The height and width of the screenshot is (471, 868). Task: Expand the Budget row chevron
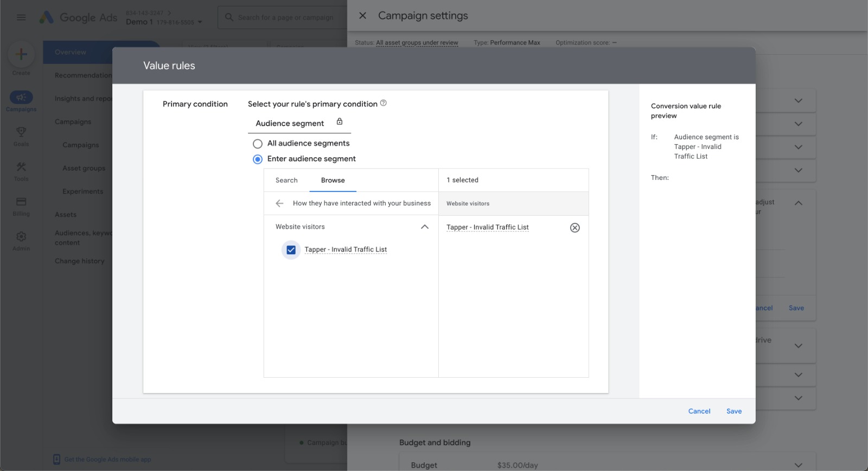tap(798, 465)
